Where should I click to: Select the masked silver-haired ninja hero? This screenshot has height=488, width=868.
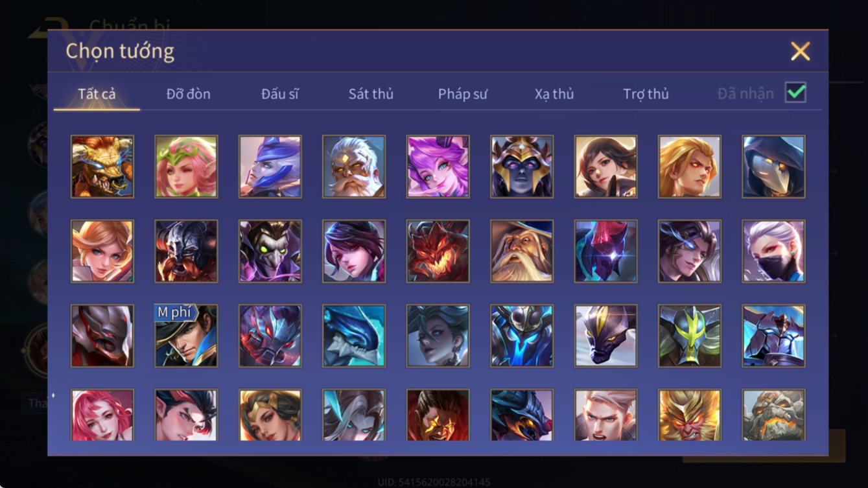tap(774, 251)
